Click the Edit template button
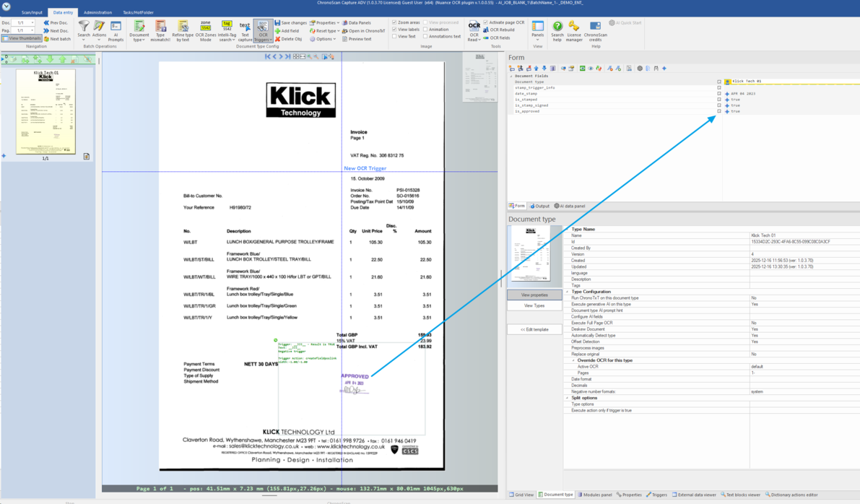Viewport: 860px width, 504px height. pyautogui.click(x=534, y=329)
